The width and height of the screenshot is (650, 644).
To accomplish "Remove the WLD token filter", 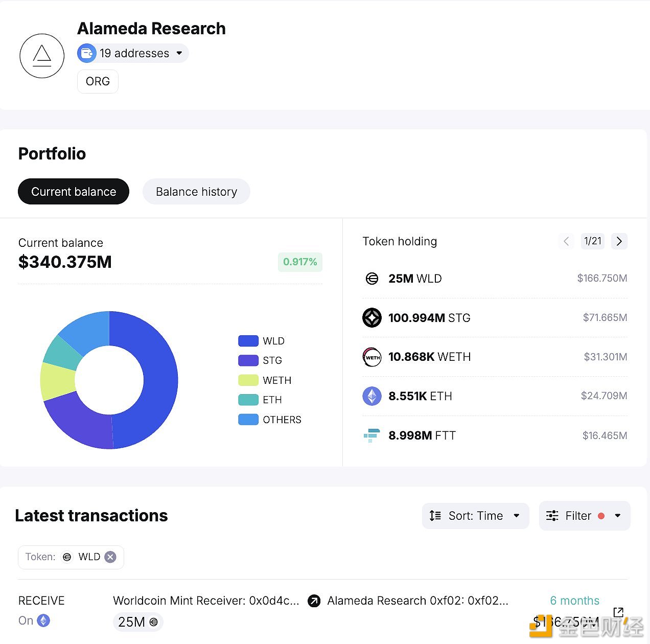I will pyautogui.click(x=110, y=557).
